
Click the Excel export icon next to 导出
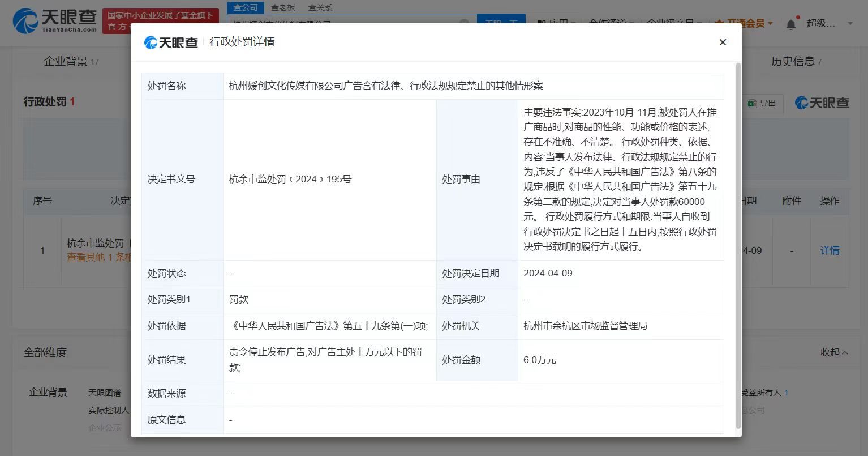[751, 103]
